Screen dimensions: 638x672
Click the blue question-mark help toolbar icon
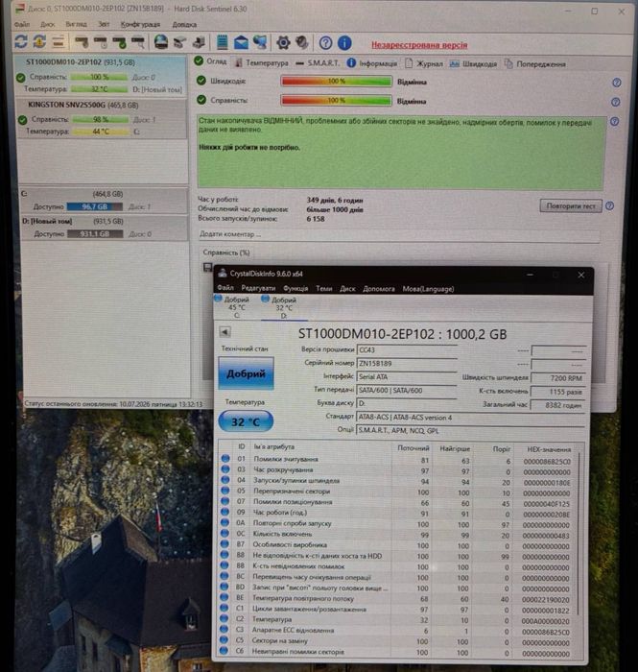325,43
